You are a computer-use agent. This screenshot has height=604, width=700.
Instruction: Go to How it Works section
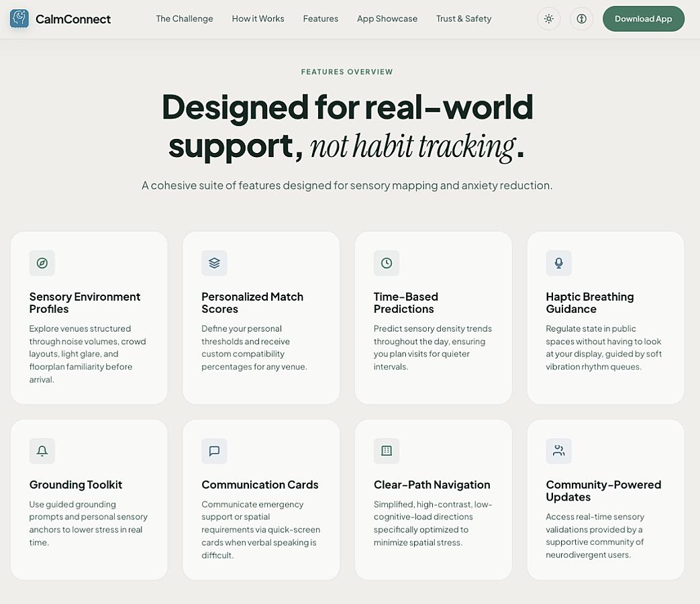(x=258, y=19)
